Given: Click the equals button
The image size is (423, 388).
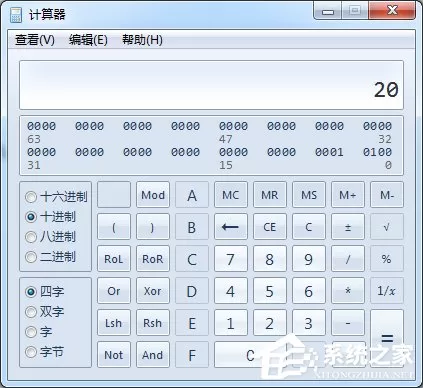Looking at the screenshot, I should [x=387, y=338].
